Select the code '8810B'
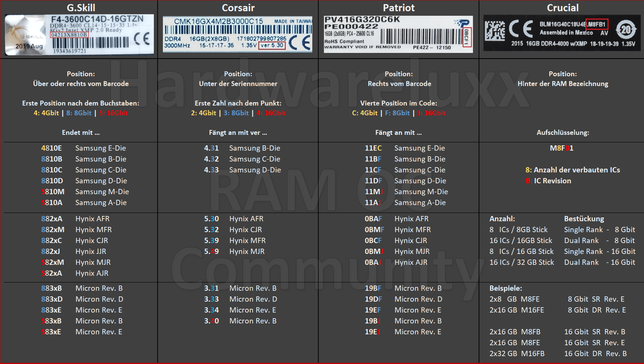The width and height of the screenshot is (644, 364). coord(51,159)
